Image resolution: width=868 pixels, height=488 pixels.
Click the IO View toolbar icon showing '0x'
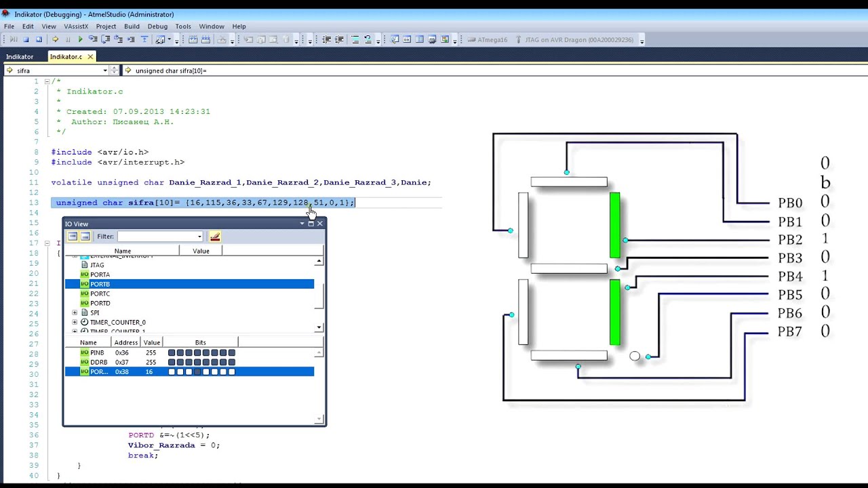pyautogui.click(x=407, y=39)
